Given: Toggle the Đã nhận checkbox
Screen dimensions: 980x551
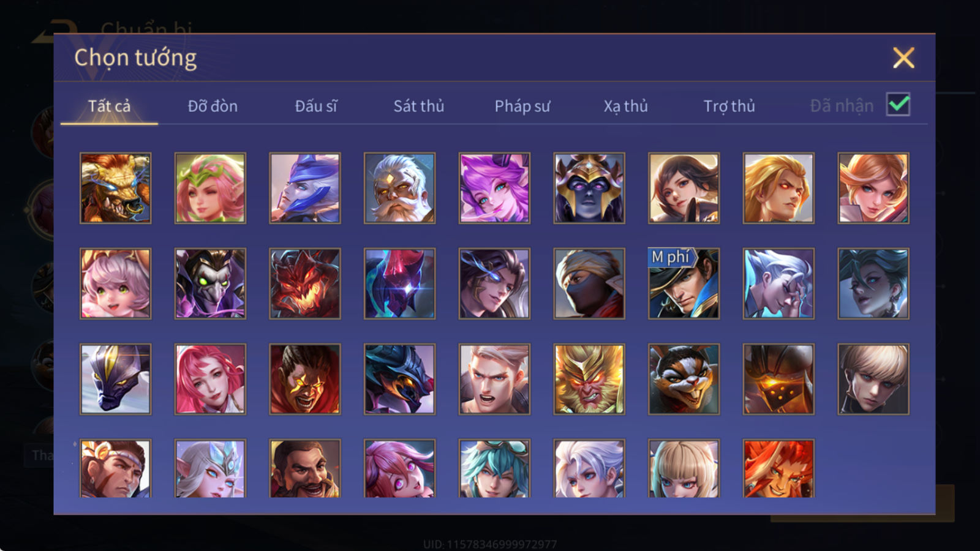Looking at the screenshot, I should click(x=898, y=105).
